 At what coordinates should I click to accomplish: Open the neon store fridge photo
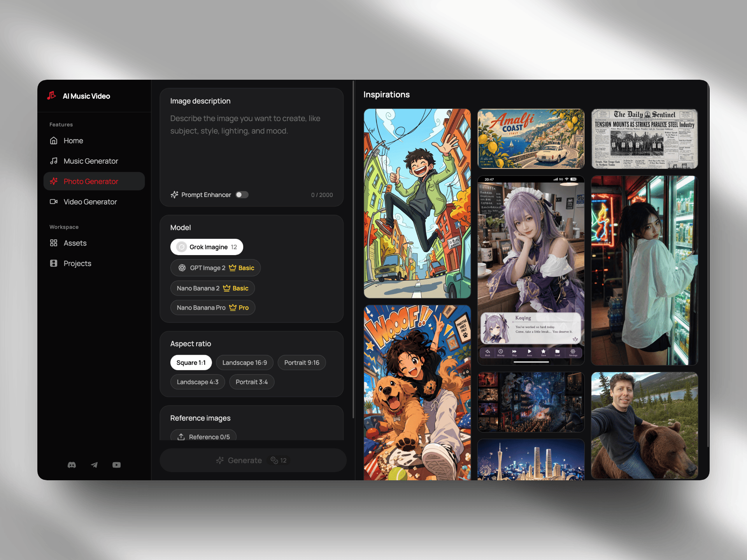pos(644,270)
